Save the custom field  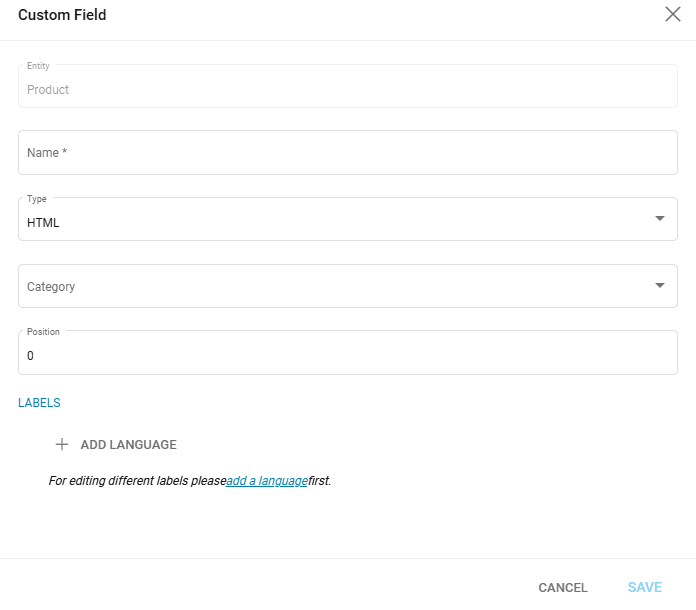pos(645,588)
